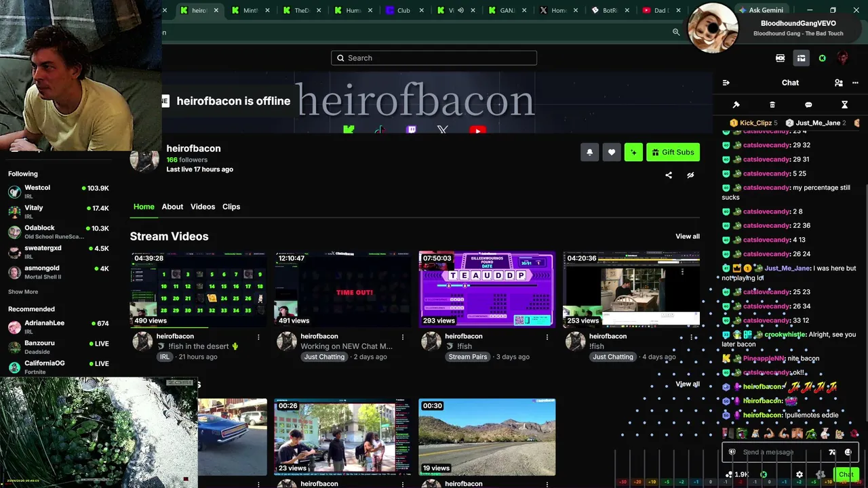Click the moderation hammer icon
Image resolution: width=868 pixels, height=488 pixels.
coord(736,105)
